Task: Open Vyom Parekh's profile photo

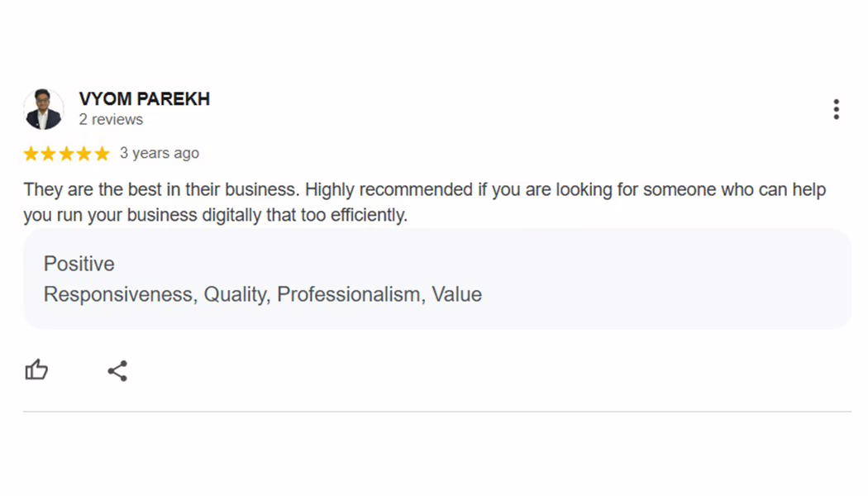Action: (x=43, y=109)
